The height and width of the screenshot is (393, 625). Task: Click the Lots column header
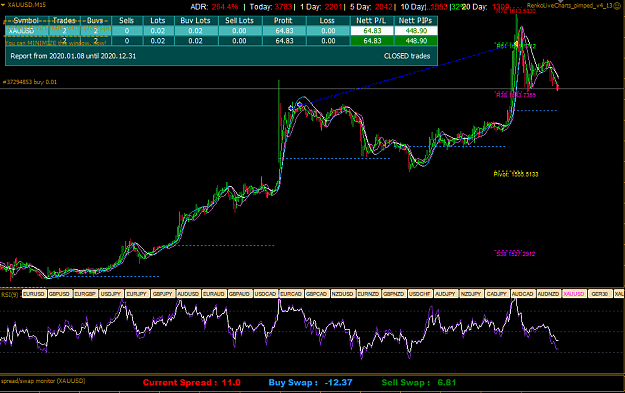(x=158, y=21)
